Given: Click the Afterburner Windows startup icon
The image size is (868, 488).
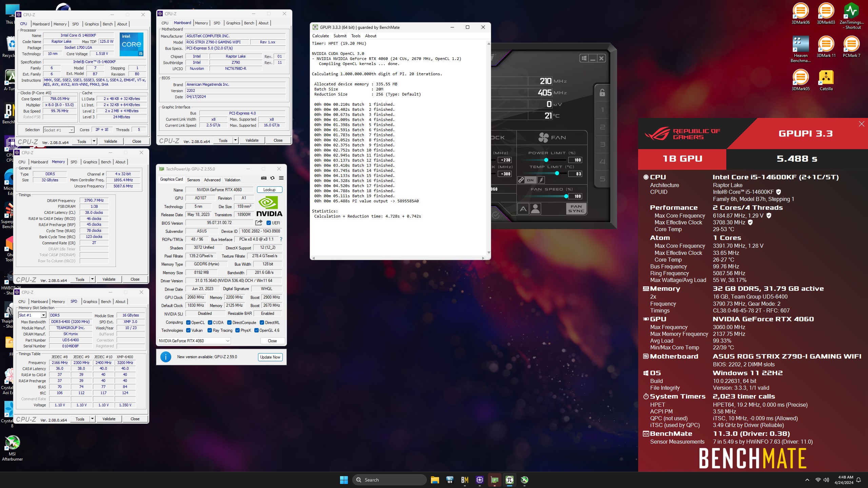Looking at the screenshot, I should (x=584, y=58).
